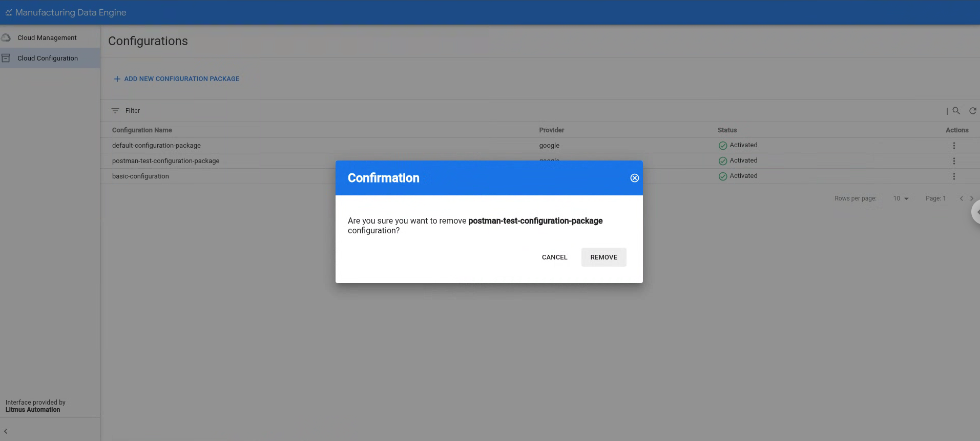Open actions menu for postman-test-configuration-package
The image size is (980, 441).
click(954, 161)
